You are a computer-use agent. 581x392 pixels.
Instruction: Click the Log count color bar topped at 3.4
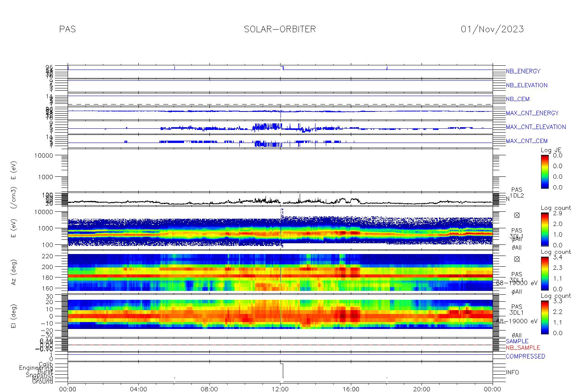[545, 273]
